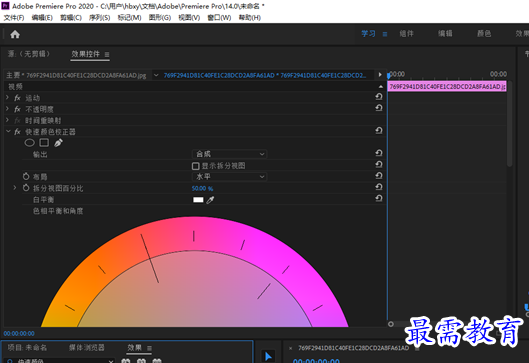Switch to the 源:(无剪辑) tab
Viewport: 529px width, 363px height.
tap(29, 54)
